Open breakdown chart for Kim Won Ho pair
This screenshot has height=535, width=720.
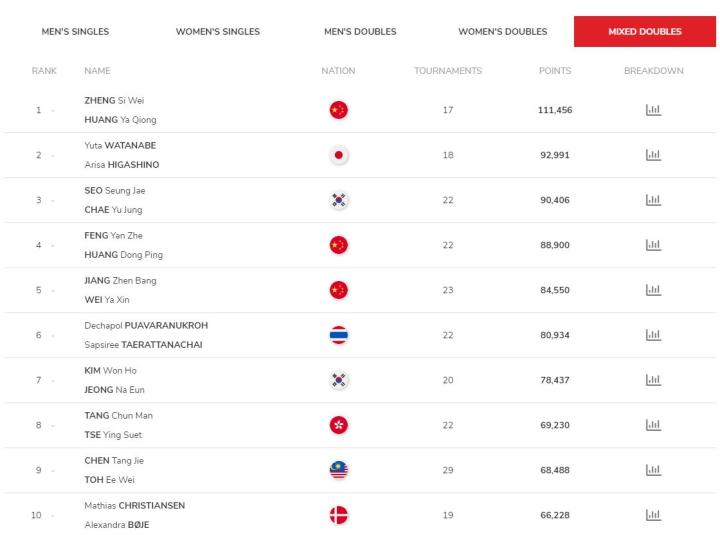[x=653, y=380]
